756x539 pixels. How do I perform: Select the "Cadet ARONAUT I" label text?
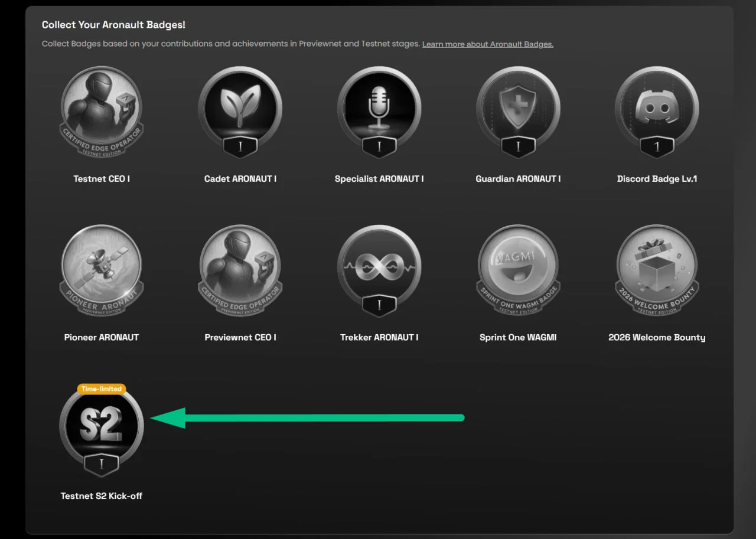[240, 179]
